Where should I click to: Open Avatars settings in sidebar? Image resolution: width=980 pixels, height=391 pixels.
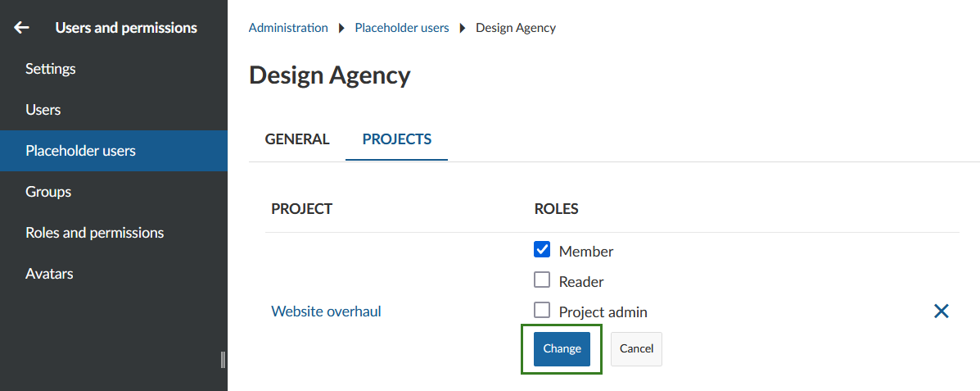(x=49, y=274)
